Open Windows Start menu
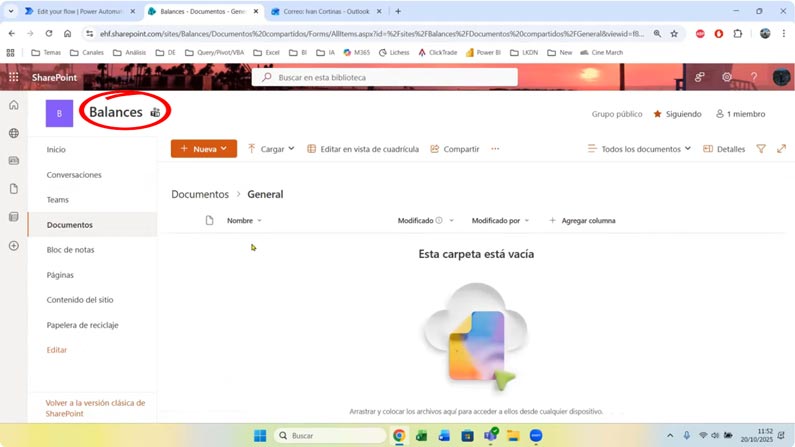 pyautogui.click(x=260, y=435)
